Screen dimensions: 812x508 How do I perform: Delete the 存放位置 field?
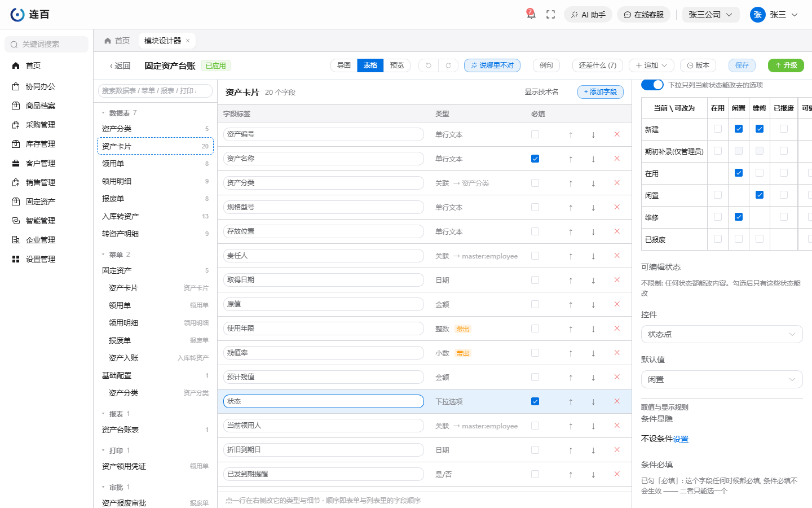click(x=617, y=231)
